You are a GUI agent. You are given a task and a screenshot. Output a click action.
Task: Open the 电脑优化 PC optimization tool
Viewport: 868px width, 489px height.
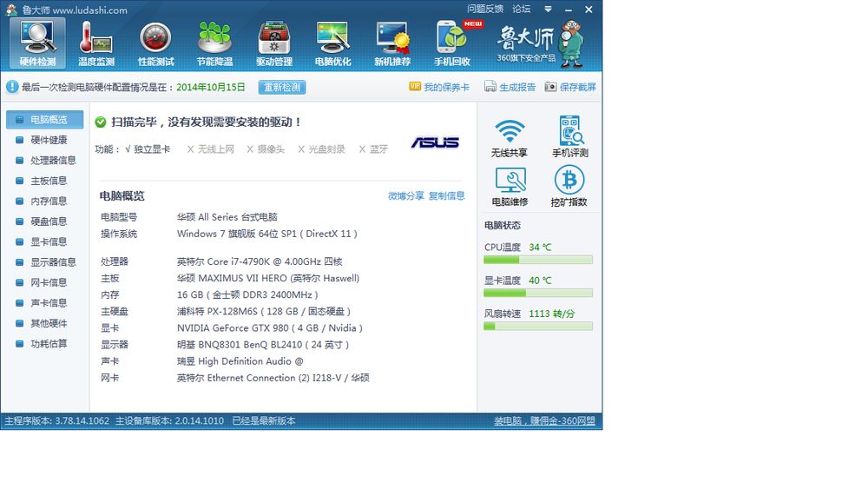coord(332,43)
